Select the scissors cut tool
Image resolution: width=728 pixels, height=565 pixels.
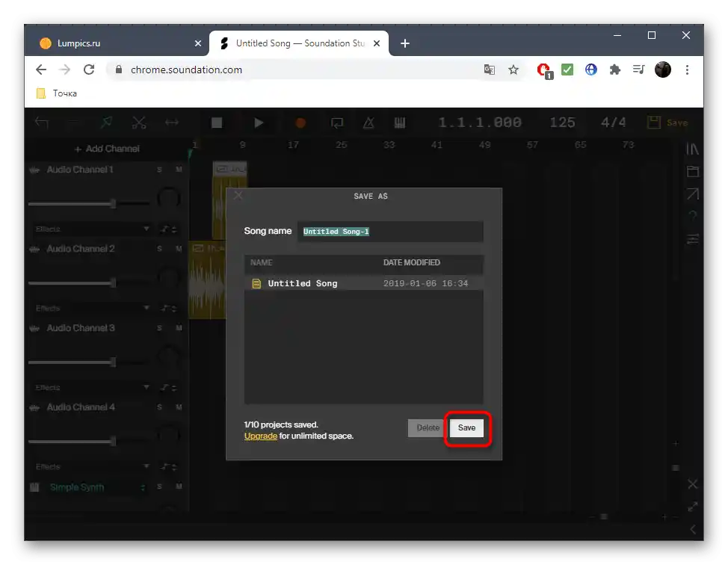(139, 123)
